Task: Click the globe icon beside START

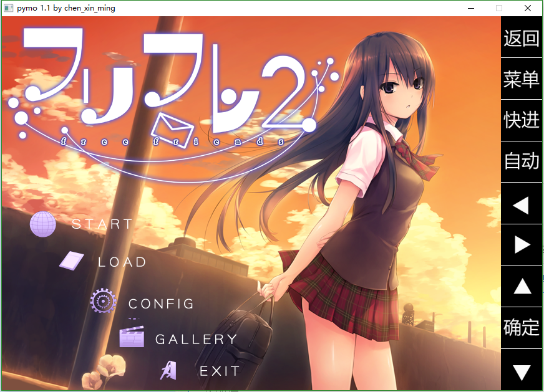Action: point(43,224)
